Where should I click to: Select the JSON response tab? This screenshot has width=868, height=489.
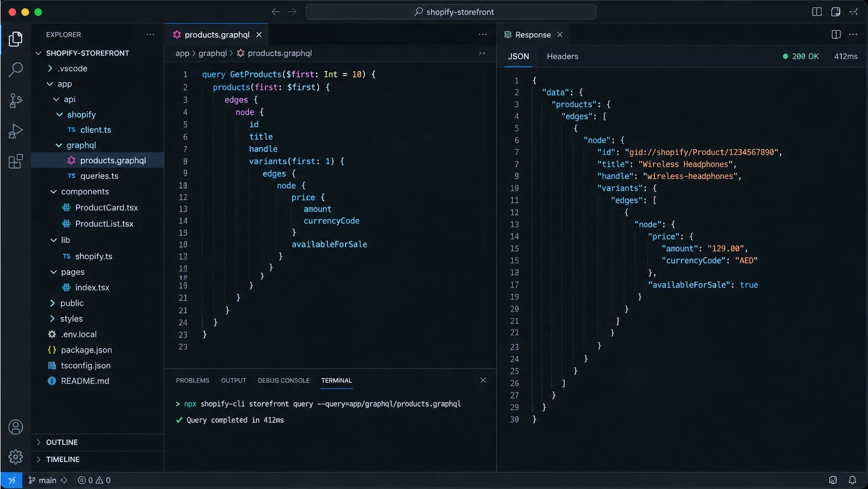[x=518, y=56]
